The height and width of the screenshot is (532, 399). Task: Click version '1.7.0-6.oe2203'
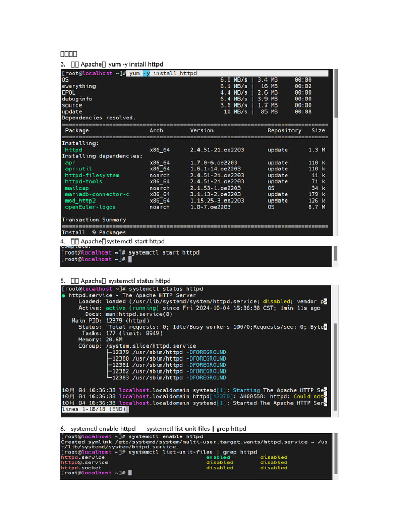(x=214, y=163)
